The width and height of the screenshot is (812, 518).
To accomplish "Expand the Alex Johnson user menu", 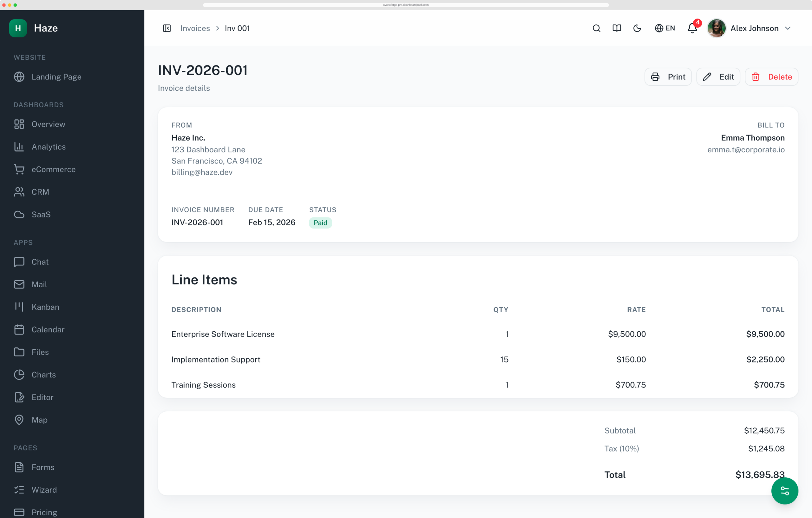I will [749, 28].
